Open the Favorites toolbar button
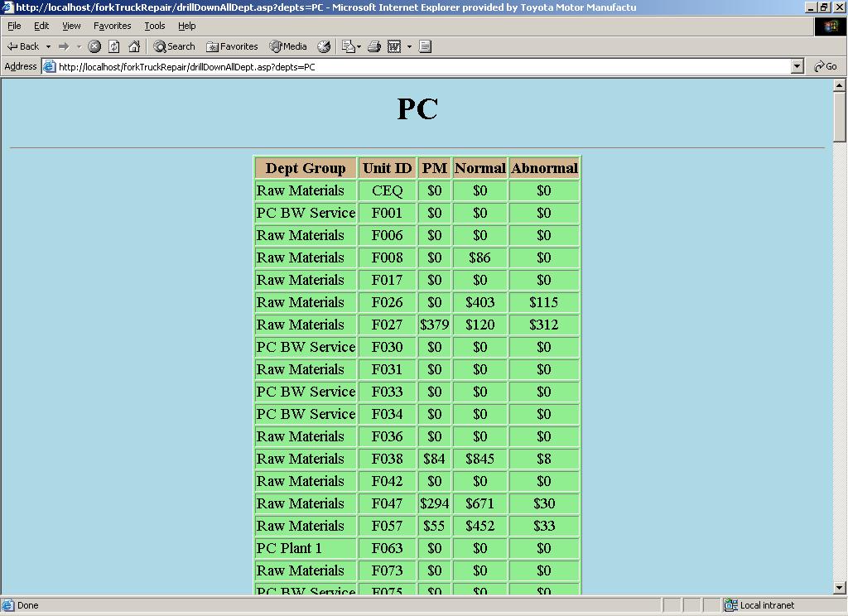This screenshot has width=848, height=616. [232, 46]
